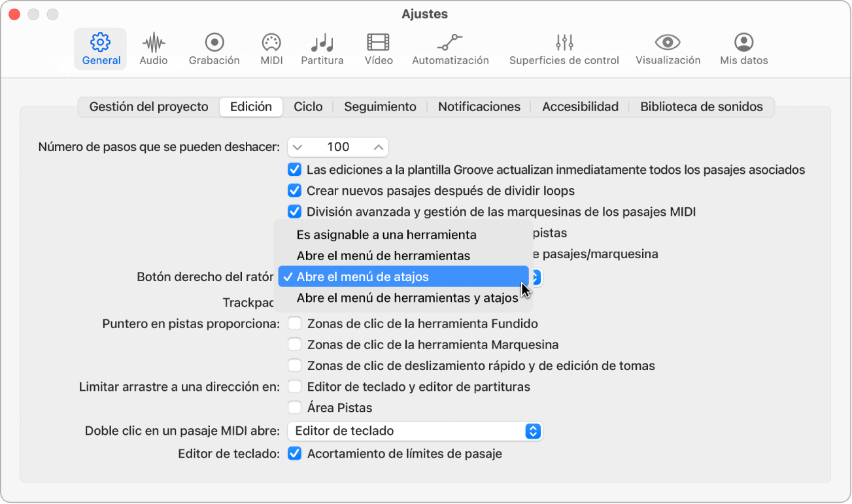Disable Crear nuevos pasajes después de dividir loops
Image resolution: width=852 pixels, height=504 pixels.
[x=294, y=190]
